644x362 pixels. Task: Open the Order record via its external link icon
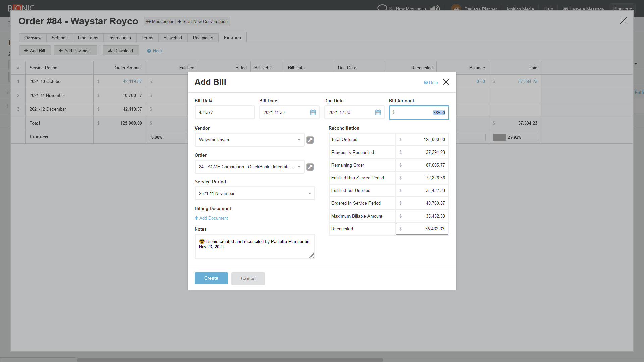tap(310, 167)
